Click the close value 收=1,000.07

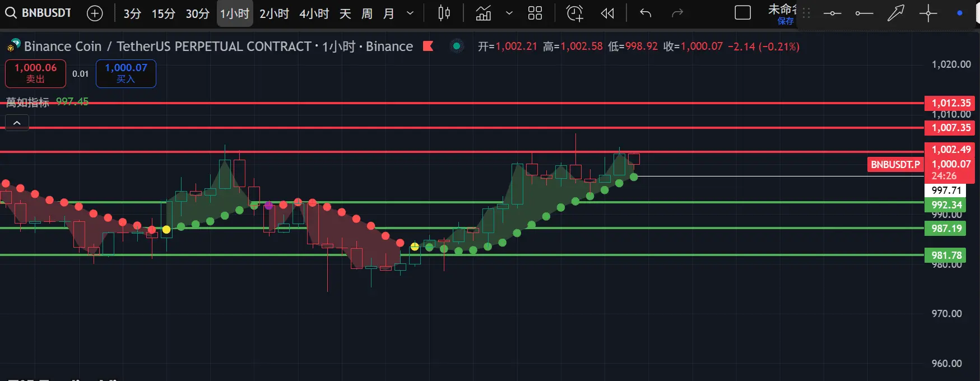tap(693, 47)
